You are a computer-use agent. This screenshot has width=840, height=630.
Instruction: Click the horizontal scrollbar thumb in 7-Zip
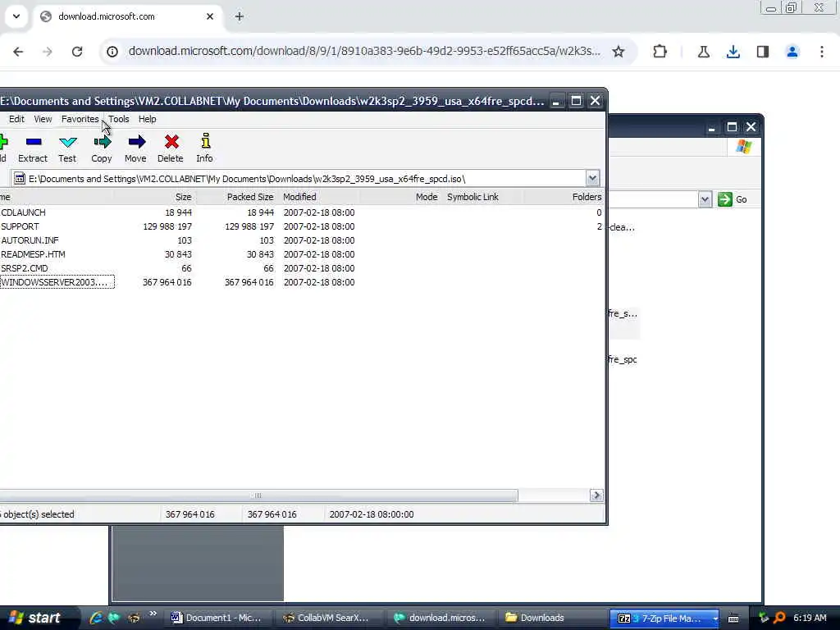(258, 495)
